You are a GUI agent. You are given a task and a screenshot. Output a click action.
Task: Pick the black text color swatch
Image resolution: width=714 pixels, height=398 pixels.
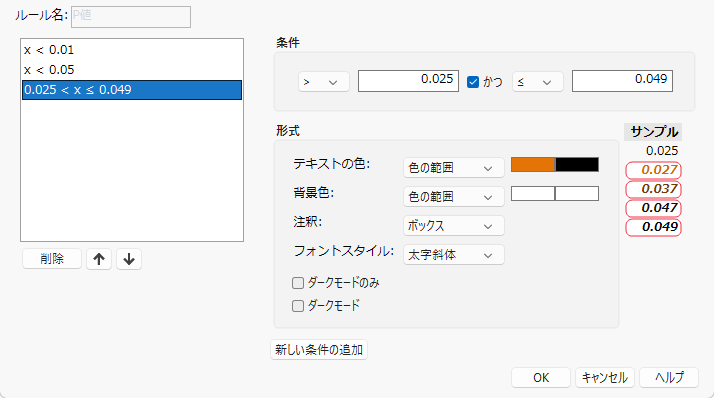pyautogui.click(x=577, y=164)
